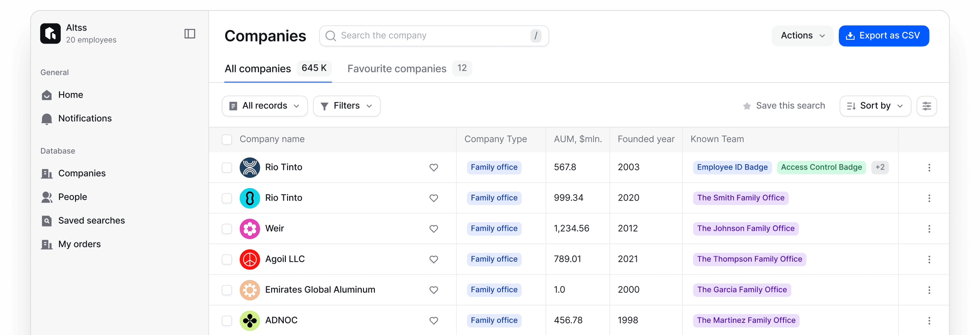Click the Emirates Global Aluminum logo
This screenshot has height=335, width=980.
point(249,290)
